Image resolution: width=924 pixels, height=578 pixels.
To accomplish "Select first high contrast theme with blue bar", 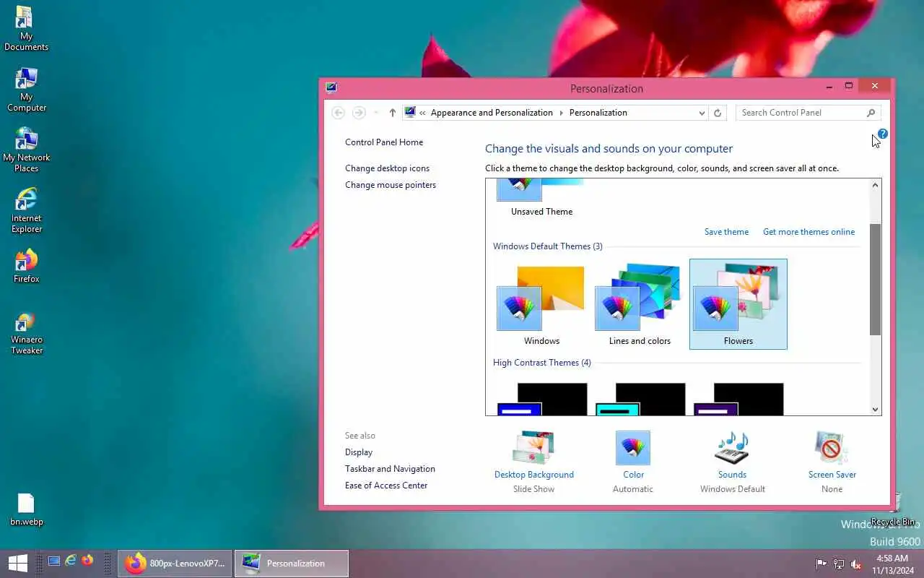I will pos(541,399).
